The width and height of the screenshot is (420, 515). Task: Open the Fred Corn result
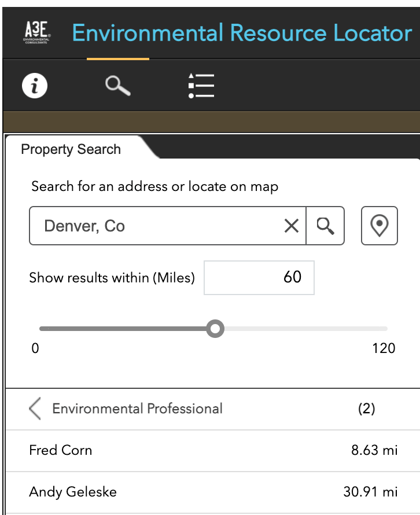(212, 450)
